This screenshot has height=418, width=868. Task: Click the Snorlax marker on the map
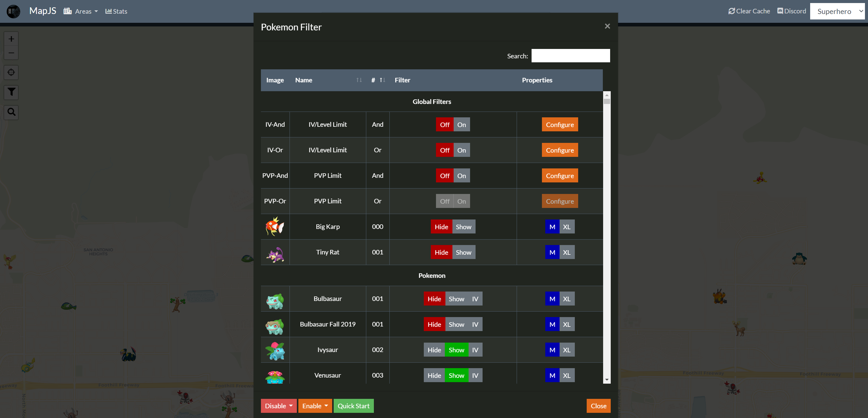point(799,258)
